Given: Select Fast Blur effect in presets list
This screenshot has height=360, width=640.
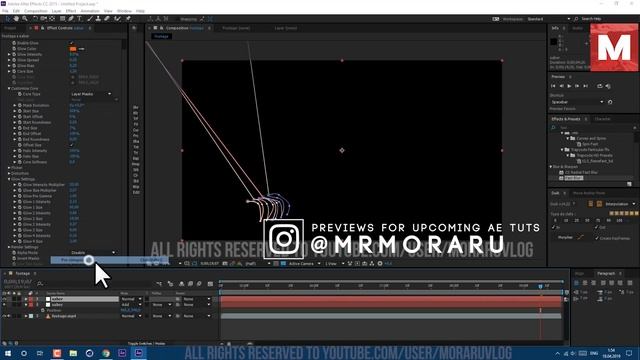Looking at the screenshot, I should (x=573, y=178).
